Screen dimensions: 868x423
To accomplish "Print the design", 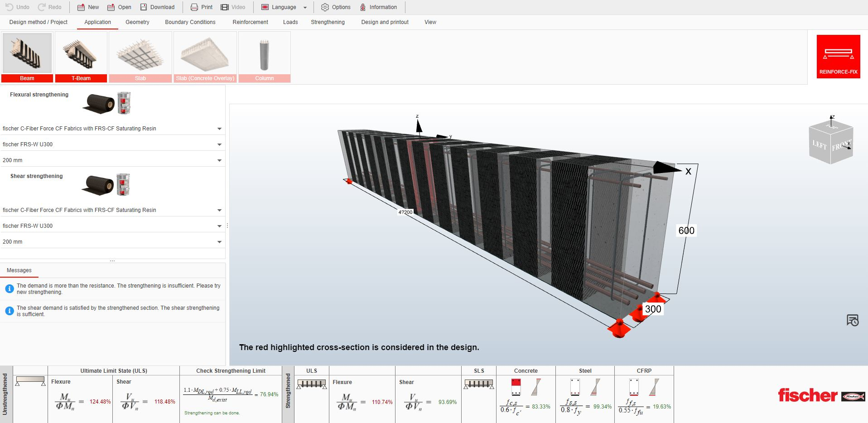I will pos(201,7).
